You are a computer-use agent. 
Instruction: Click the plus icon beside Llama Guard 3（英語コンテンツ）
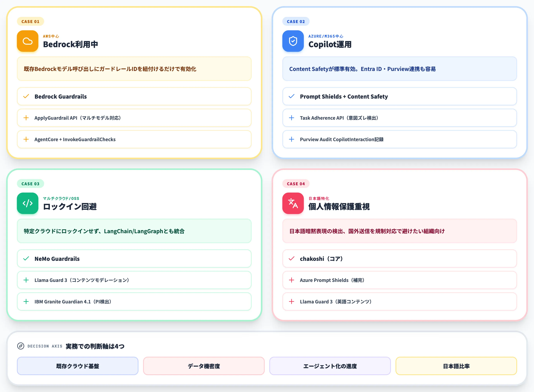291,302
